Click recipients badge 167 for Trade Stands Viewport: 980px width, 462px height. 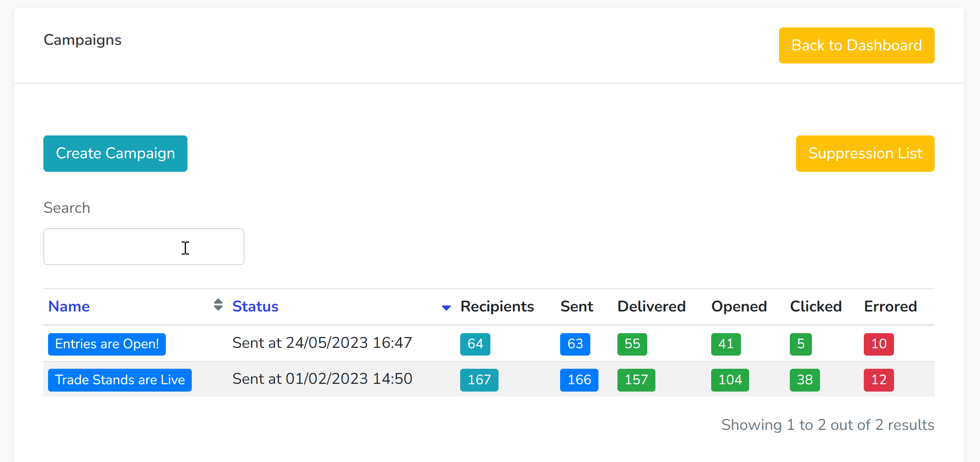pos(479,380)
